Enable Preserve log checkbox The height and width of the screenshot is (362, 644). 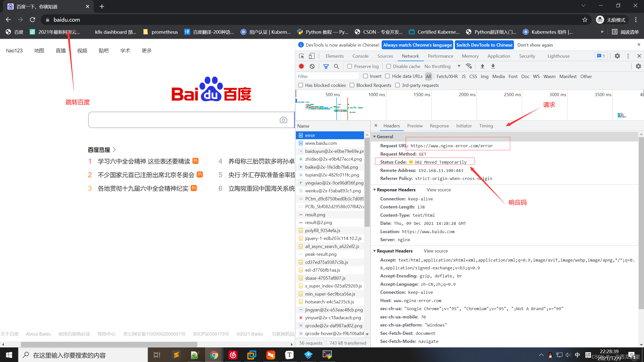[x=349, y=66]
